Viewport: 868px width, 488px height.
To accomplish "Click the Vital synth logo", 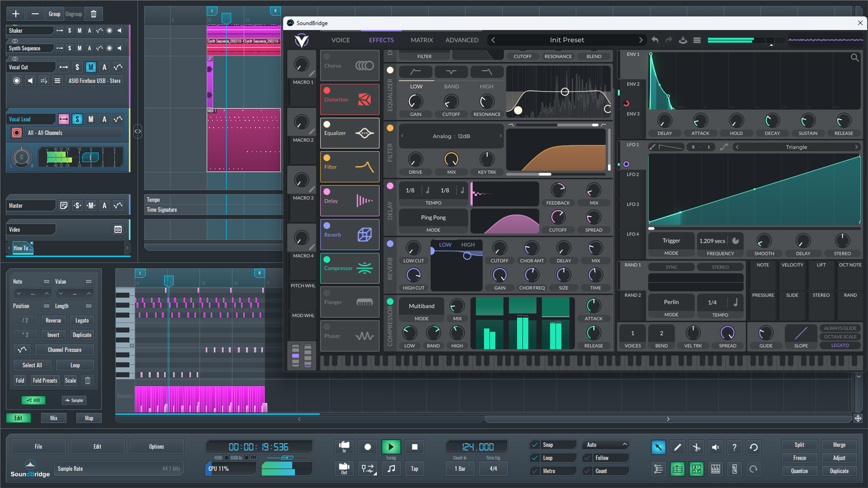I will click(302, 40).
